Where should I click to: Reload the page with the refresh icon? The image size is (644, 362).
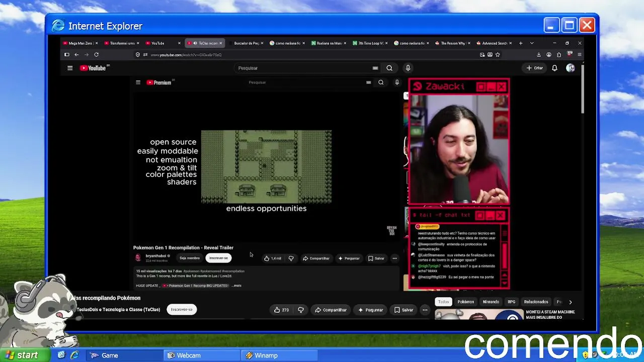96,55
